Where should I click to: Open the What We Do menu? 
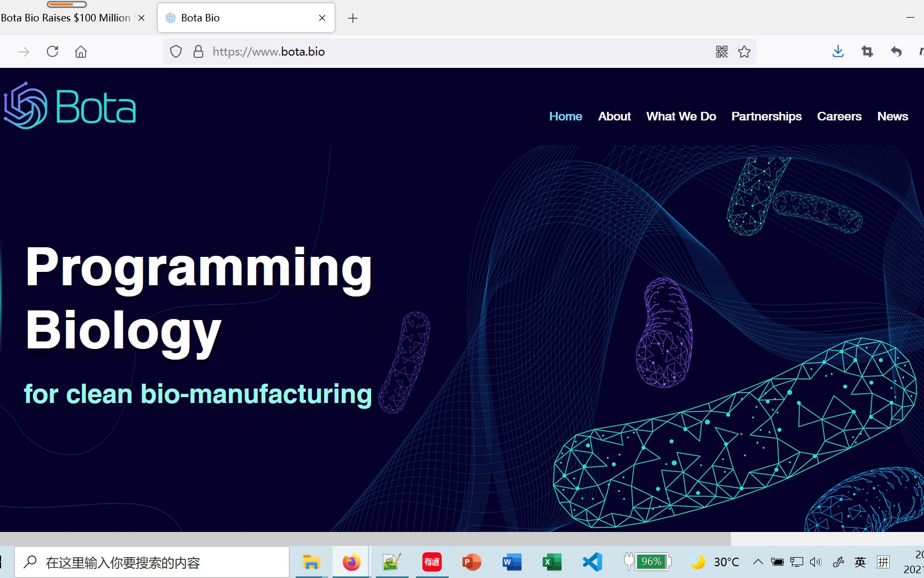681,116
